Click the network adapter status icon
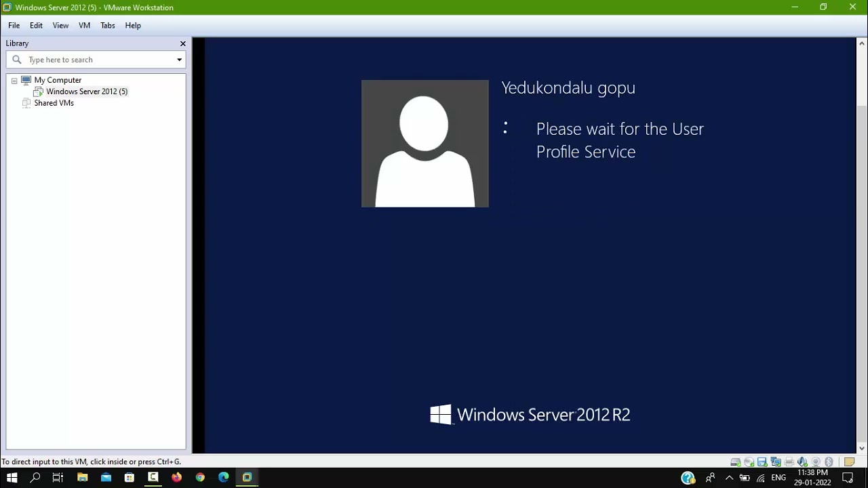This screenshot has width=868, height=488. [x=776, y=462]
